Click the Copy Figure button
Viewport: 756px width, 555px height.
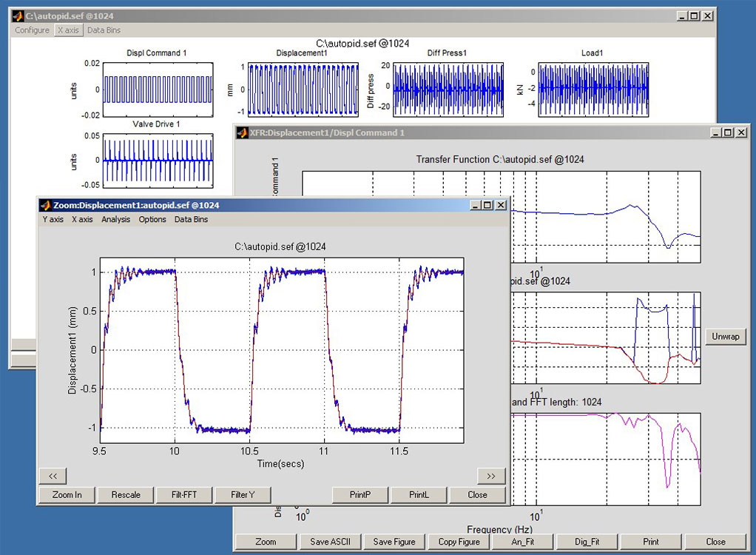[459, 542]
